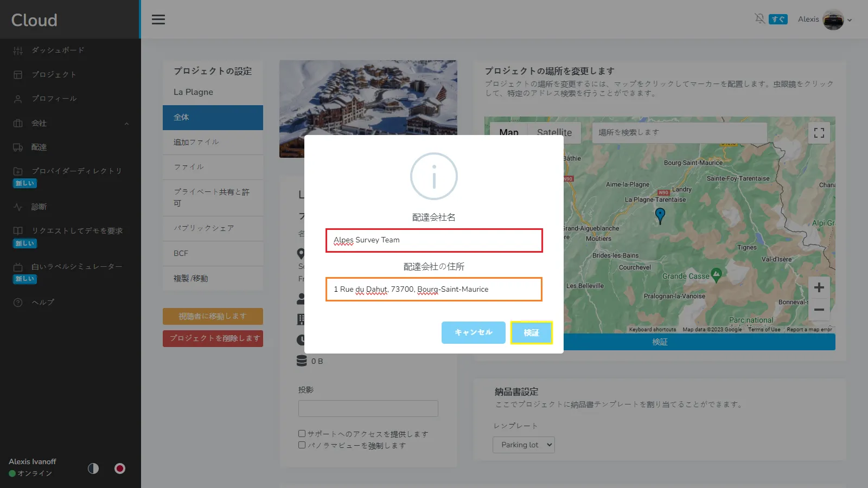Enable support access checkbox
This screenshot has width=868, height=488.
[302, 434]
